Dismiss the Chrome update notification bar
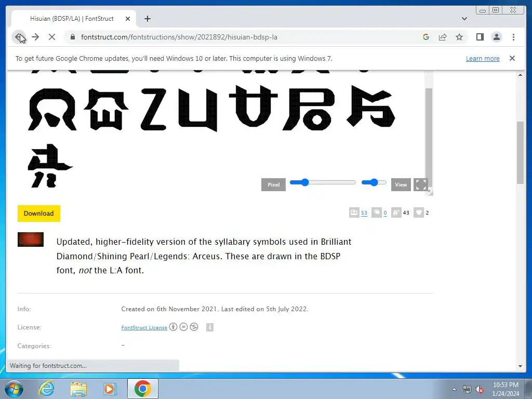532x399 pixels. click(x=512, y=58)
